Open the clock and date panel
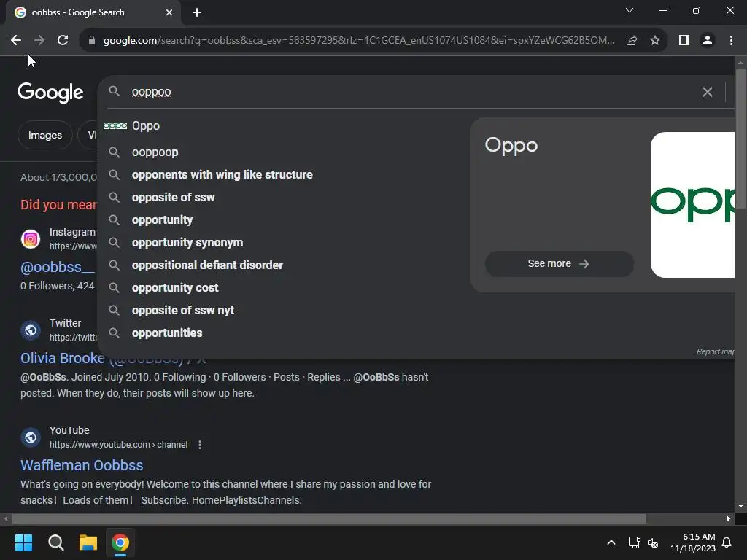This screenshot has height=560, width=747. [x=693, y=542]
